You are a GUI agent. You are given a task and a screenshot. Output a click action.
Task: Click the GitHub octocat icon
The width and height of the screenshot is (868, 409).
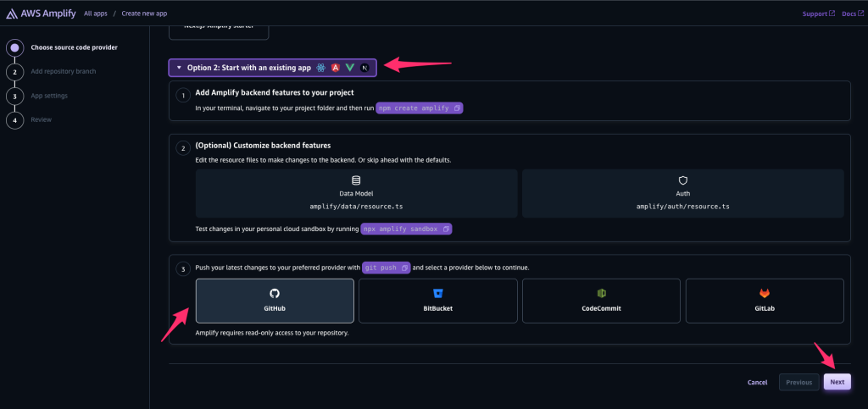coord(275,294)
